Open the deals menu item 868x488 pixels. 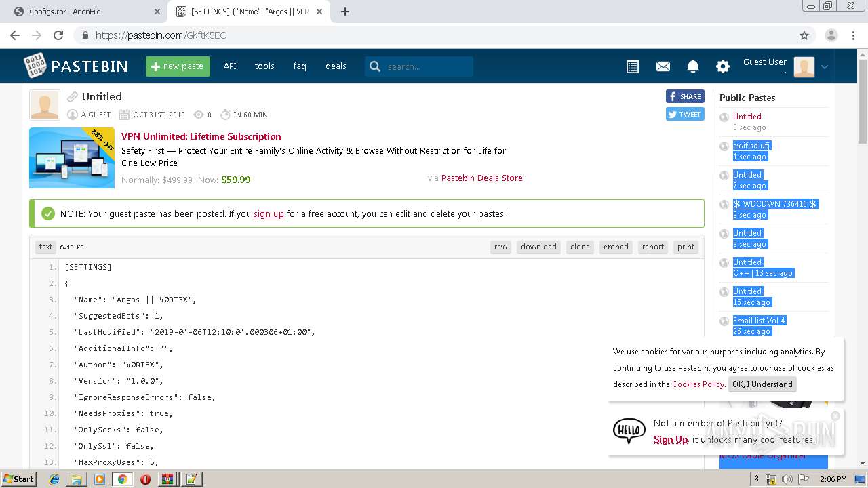pyautogui.click(x=336, y=66)
